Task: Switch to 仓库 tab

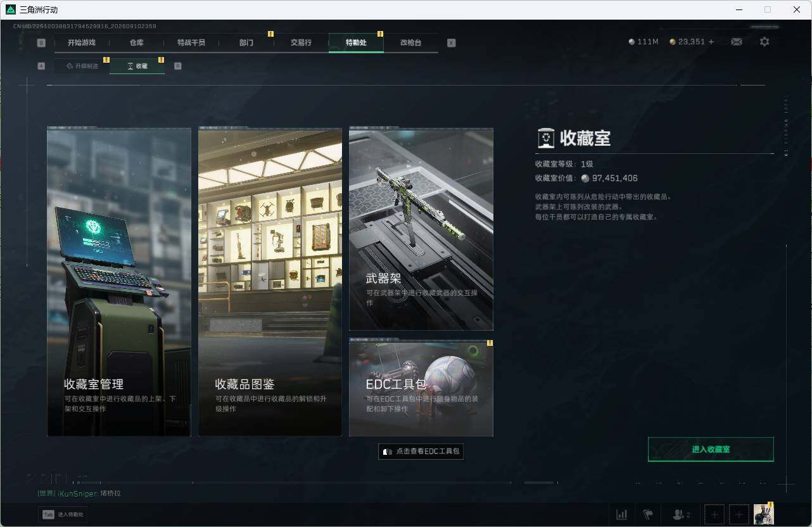Action: [136, 42]
